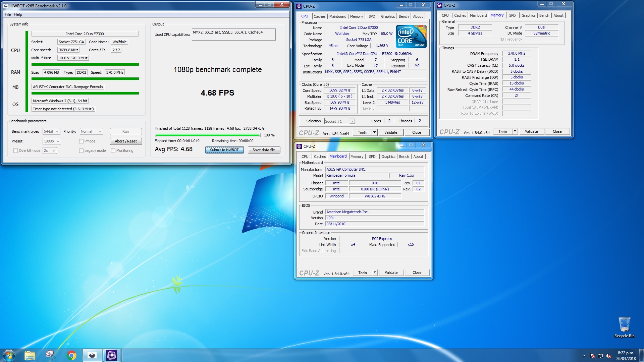
Task: Switch to HWBOT x265 taskbar icon
Action: pos(92,355)
